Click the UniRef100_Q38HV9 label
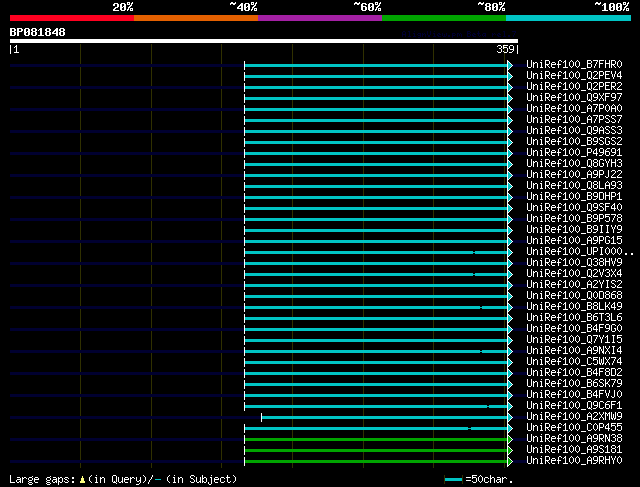The image size is (640, 487). (574, 263)
